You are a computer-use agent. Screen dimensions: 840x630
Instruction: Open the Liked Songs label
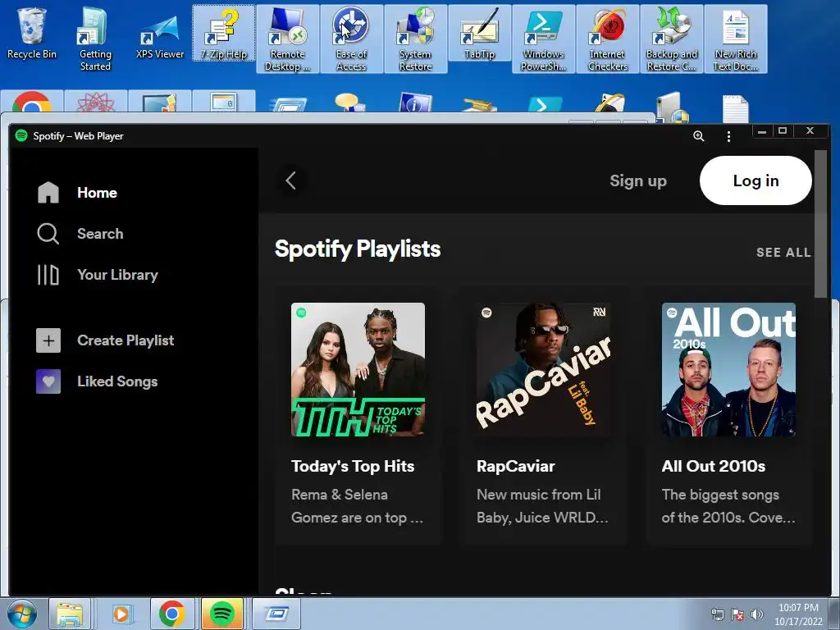pyautogui.click(x=117, y=381)
